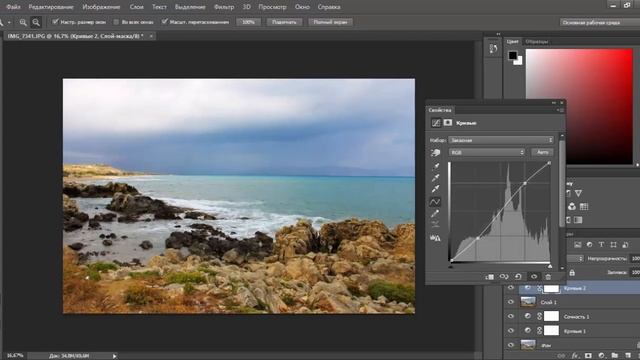This screenshot has width=640, height=360.
Task: Click the Curves adjustment icon in Properties header
Action: coord(436,122)
